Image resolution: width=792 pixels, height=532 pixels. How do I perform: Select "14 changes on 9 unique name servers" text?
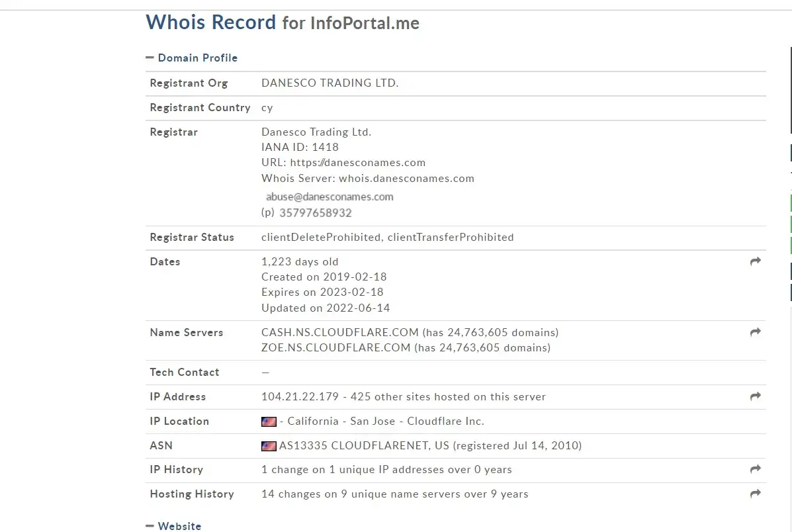pos(361,494)
